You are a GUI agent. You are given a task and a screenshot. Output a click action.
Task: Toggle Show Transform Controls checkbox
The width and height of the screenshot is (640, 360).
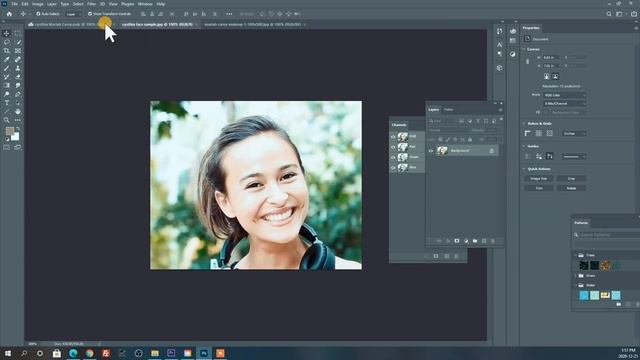click(x=90, y=14)
